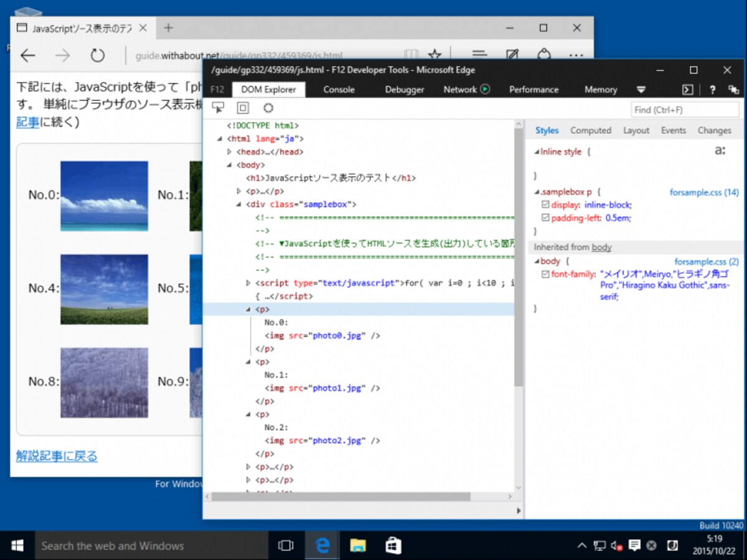The image size is (747, 560).
Task: Open Task View on taskbar
Action: tap(286, 546)
